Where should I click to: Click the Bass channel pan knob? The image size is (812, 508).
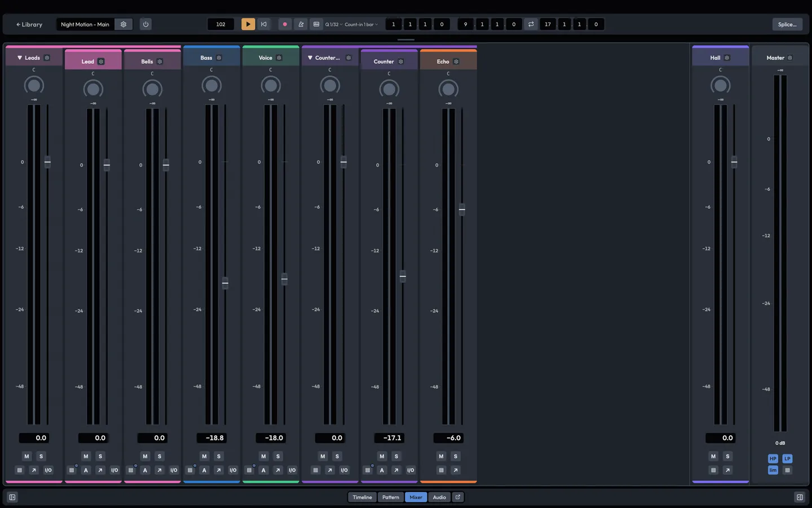(211, 85)
